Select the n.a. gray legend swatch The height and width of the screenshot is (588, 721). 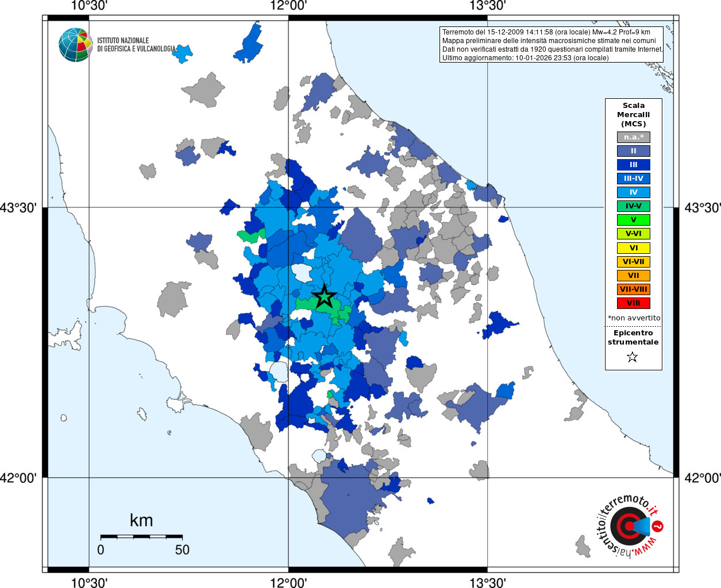click(634, 137)
